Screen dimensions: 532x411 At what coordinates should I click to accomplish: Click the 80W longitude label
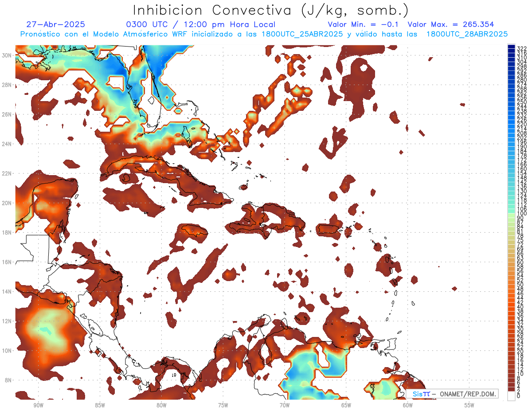coord(161,406)
